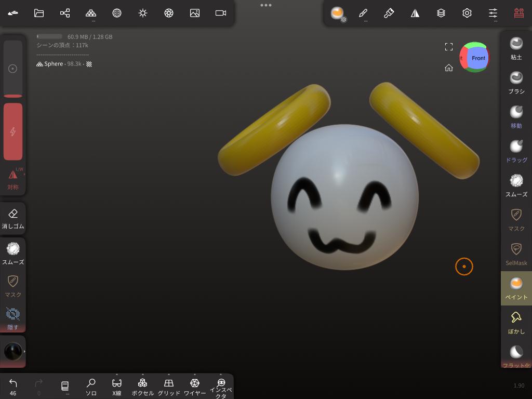Enable X線 x-ray view
Viewport: 532px width, 399px height.
(x=117, y=387)
